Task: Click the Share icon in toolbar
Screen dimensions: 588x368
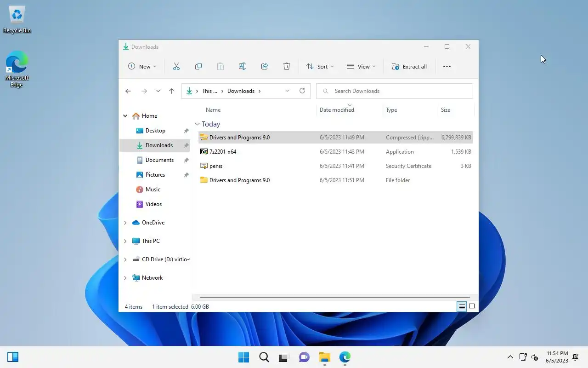Action: point(265,67)
